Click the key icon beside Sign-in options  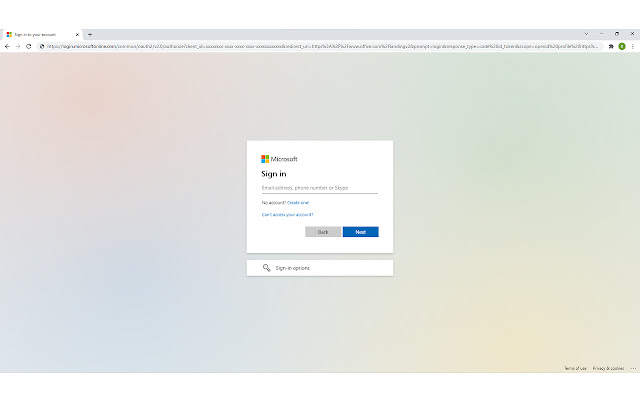267,268
